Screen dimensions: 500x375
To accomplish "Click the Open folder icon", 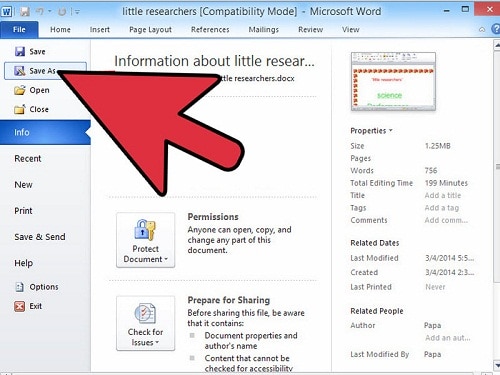I will 20,90.
